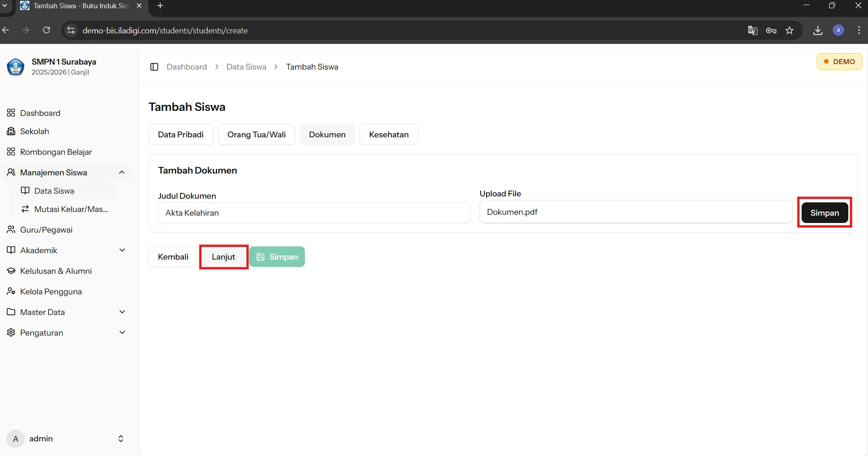The height and width of the screenshot is (456, 868).
Task: Go to Data Siswa via breadcrumb
Action: click(x=246, y=67)
